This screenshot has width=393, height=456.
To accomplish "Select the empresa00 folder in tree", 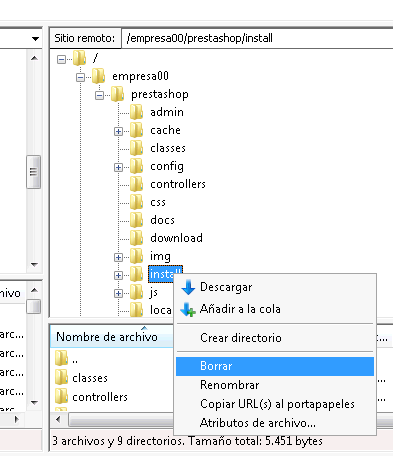I will [140, 76].
